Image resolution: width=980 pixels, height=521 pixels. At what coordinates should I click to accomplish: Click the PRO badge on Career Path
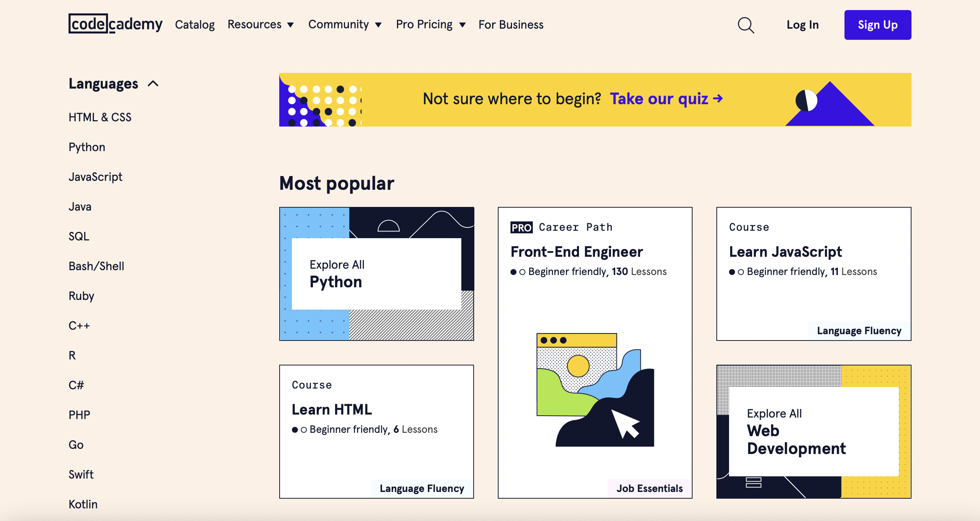pos(522,227)
